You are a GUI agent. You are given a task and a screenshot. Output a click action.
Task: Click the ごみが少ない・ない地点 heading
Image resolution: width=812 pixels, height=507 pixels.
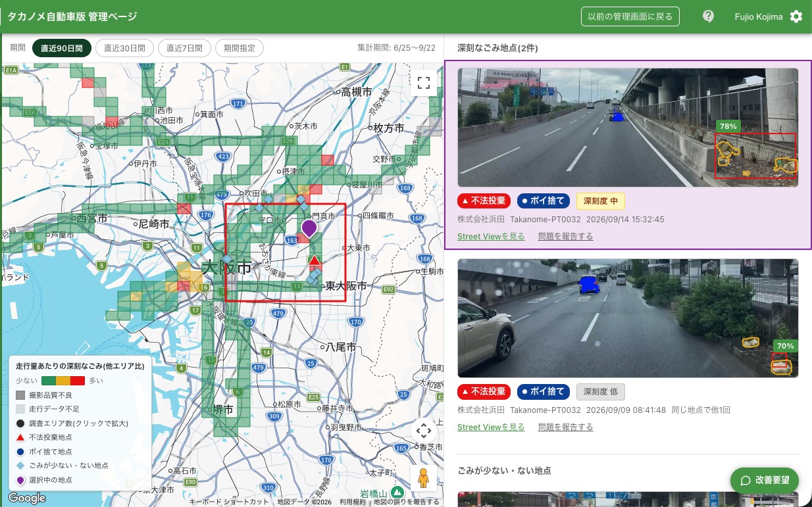coord(504,471)
